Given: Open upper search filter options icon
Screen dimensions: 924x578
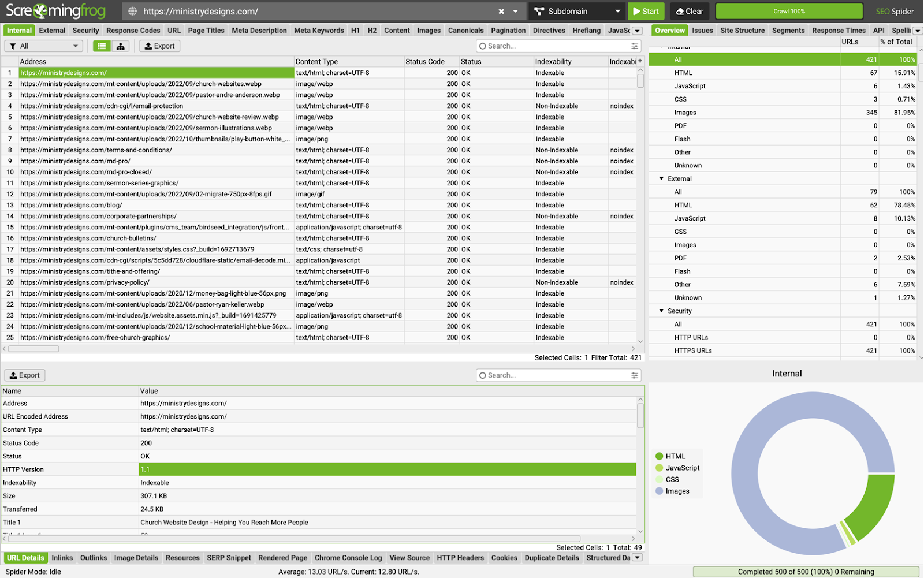Looking at the screenshot, I should pyautogui.click(x=635, y=46).
